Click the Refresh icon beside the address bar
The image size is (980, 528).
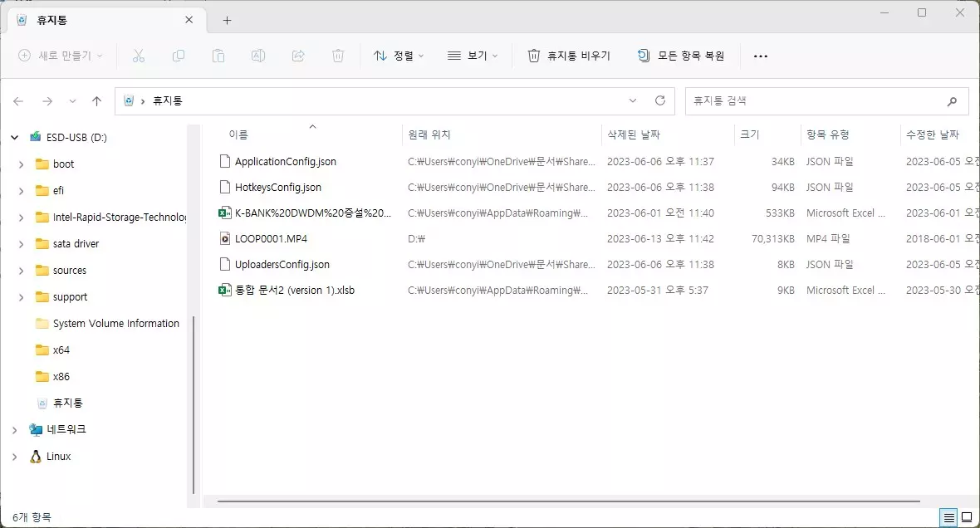(660, 100)
